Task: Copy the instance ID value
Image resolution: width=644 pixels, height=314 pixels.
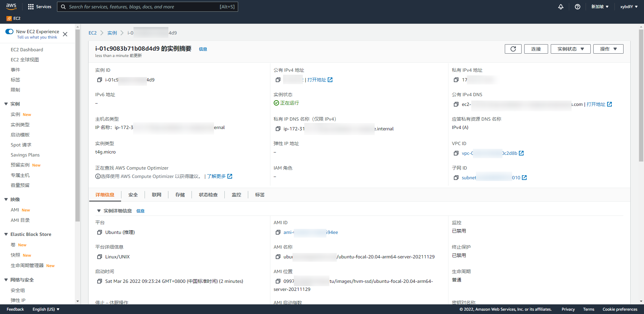Action: click(100, 80)
